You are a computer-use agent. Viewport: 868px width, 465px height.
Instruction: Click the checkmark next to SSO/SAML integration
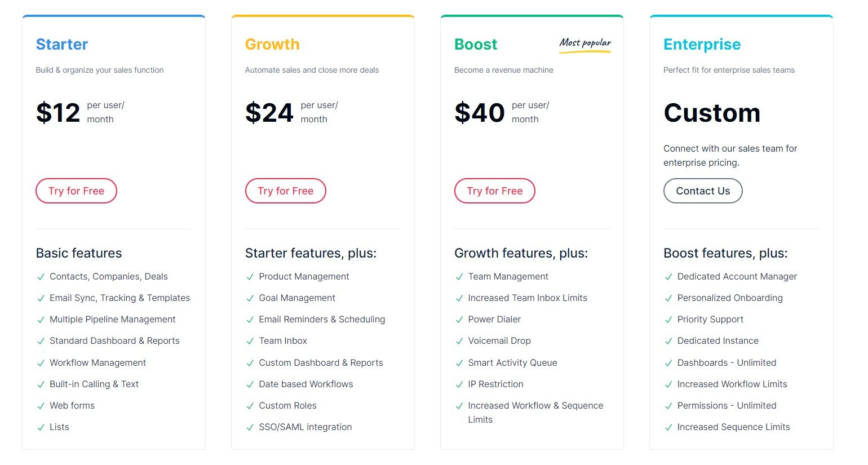point(250,427)
